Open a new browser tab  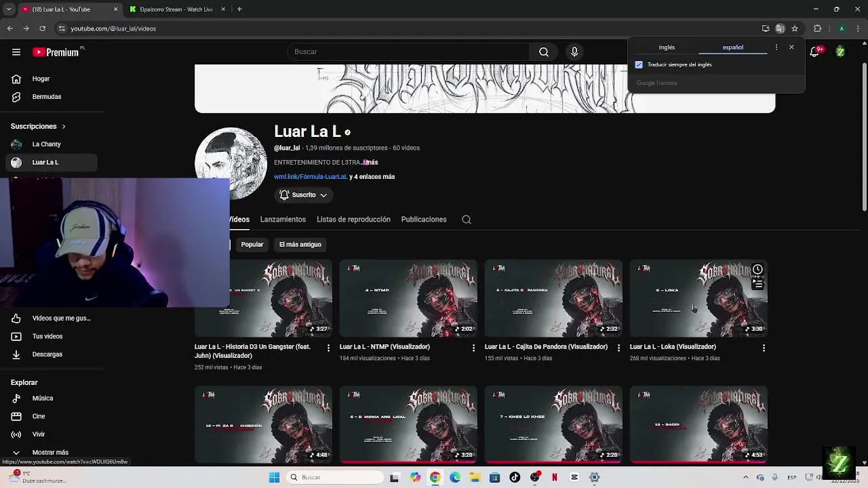point(239,9)
